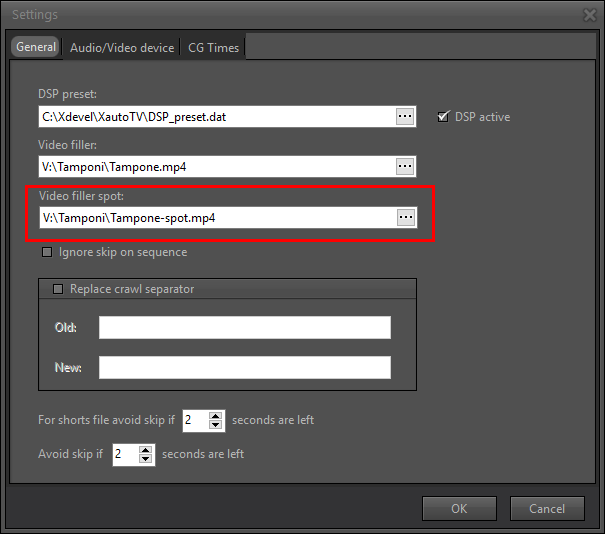The image size is (605, 534).
Task: Confirm settings with OK button
Action: click(459, 509)
